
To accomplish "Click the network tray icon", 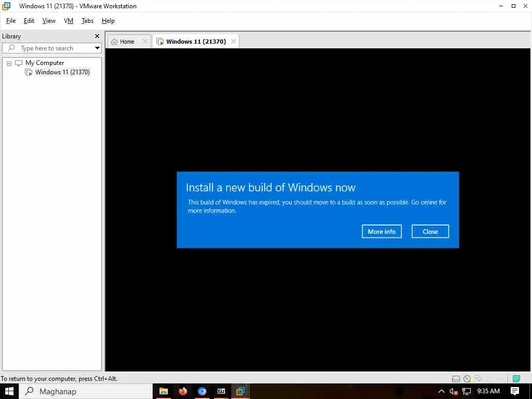I will pos(467,392).
